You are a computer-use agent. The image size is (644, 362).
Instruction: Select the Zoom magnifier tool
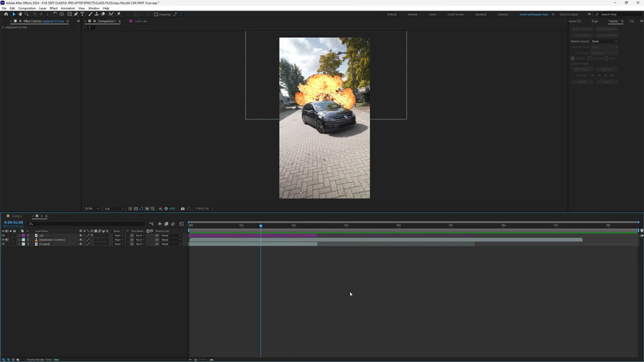(x=26, y=14)
